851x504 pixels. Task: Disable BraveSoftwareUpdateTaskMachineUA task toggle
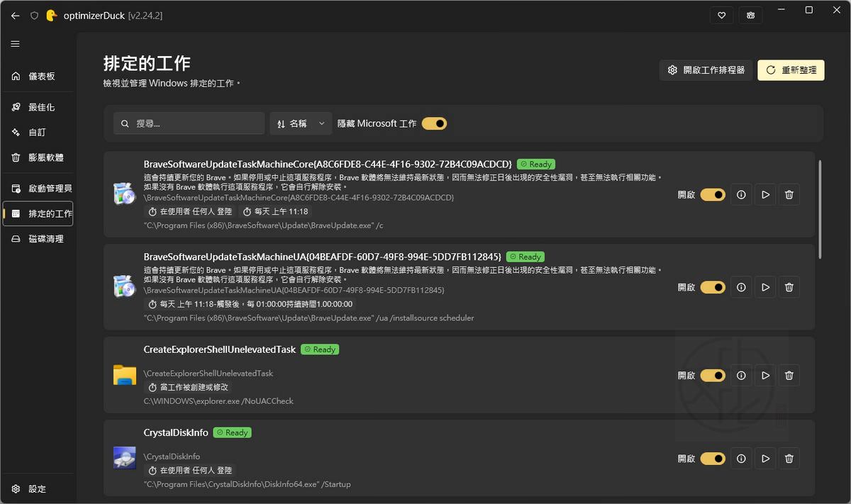(x=713, y=287)
